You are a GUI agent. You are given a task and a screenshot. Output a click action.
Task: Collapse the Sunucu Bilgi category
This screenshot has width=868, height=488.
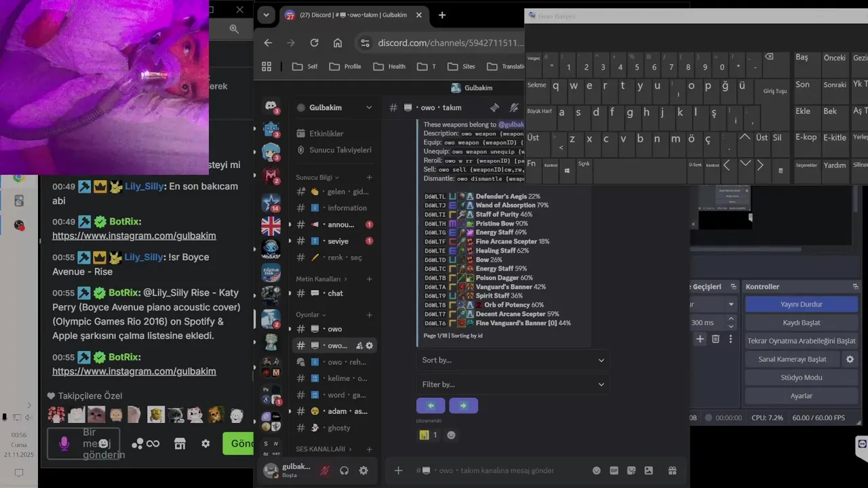pyautogui.click(x=318, y=178)
